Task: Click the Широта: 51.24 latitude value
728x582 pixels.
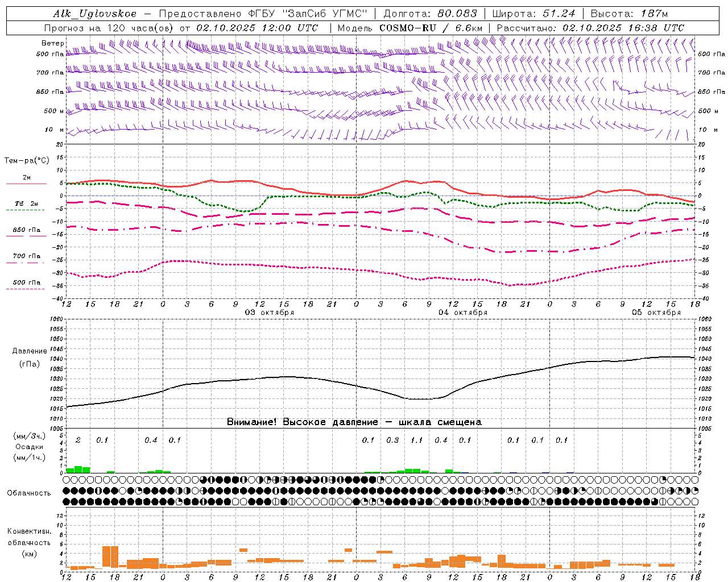Action: tap(533, 14)
